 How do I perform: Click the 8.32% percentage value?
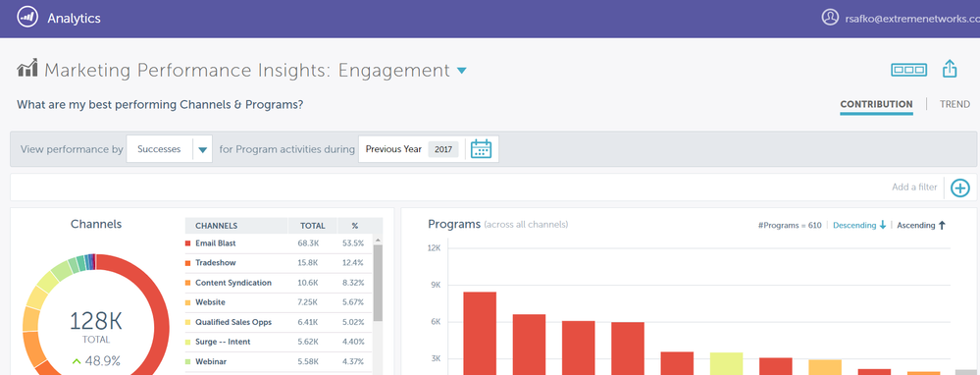click(353, 283)
